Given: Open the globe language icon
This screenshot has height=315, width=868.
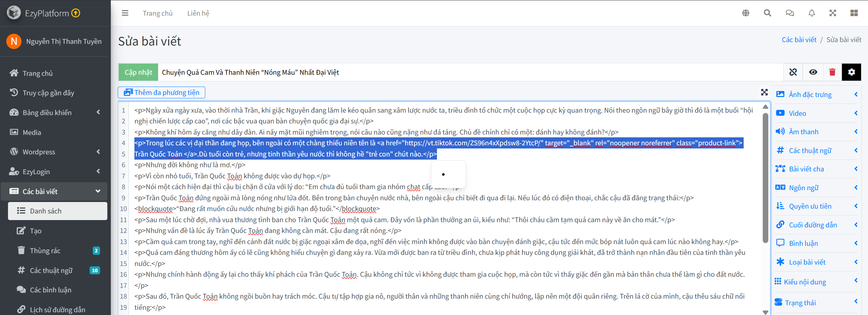Looking at the screenshot, I should coord(745,13).
